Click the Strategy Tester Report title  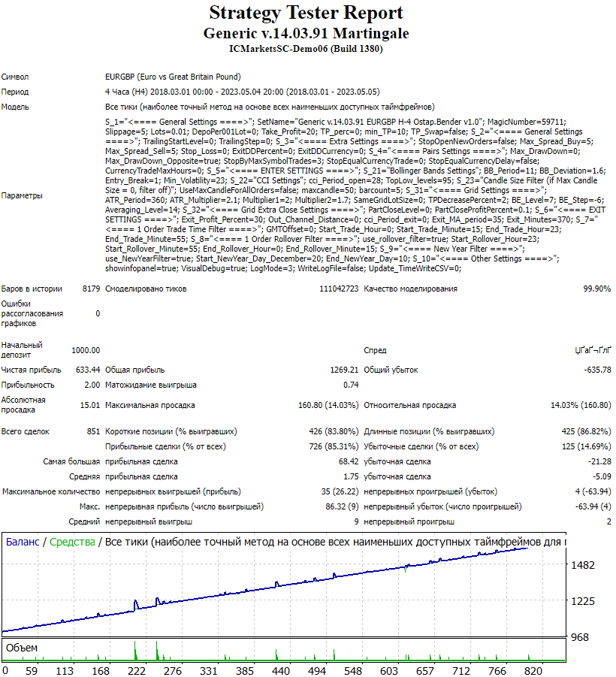(306, 13)
